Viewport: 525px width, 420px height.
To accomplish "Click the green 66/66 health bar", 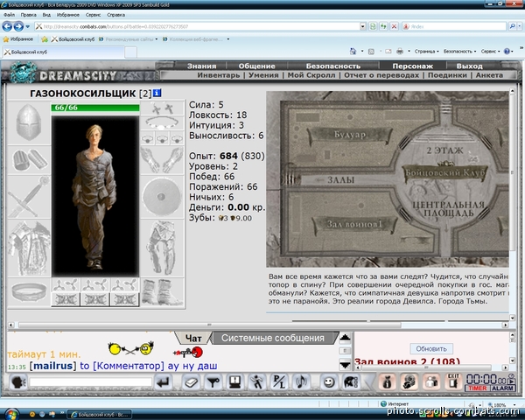I will (95, 108).
